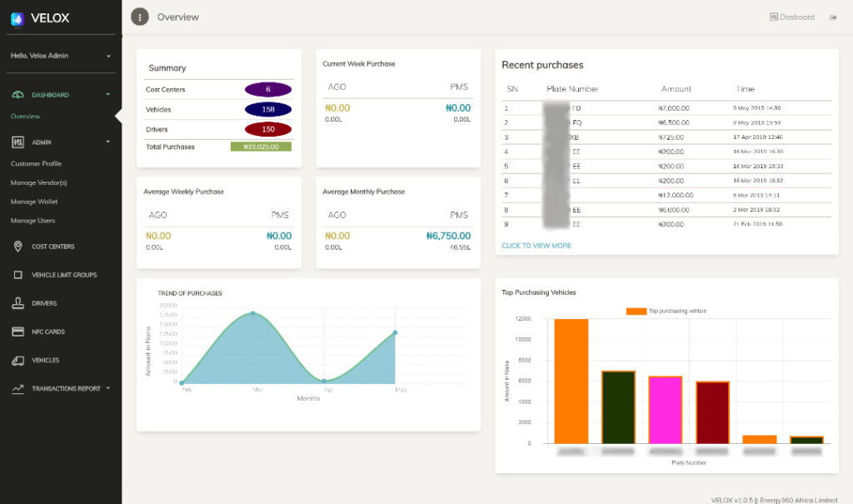
Task: Open the Vehicle Limit Groups icon
Action: (x=18, y=275)
